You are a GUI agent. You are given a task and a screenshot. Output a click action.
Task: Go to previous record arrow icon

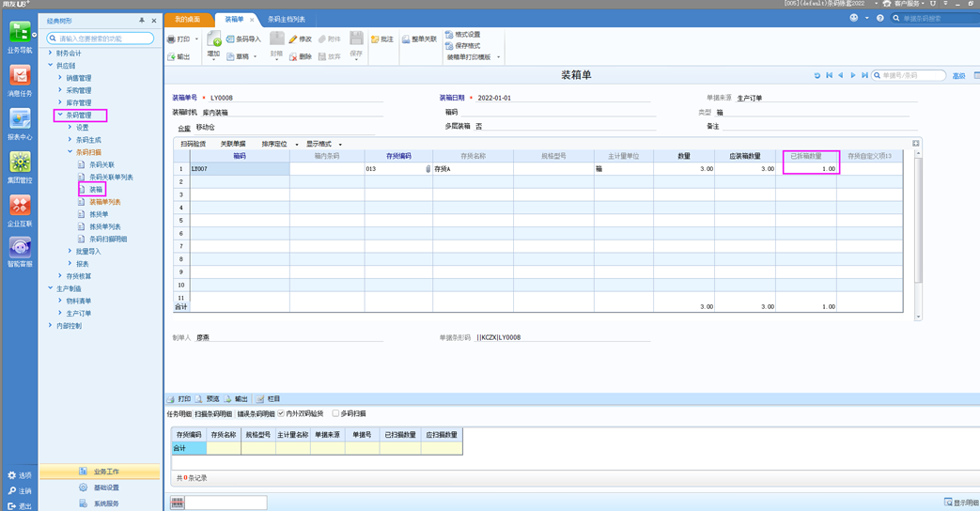(x=841, y=75)
